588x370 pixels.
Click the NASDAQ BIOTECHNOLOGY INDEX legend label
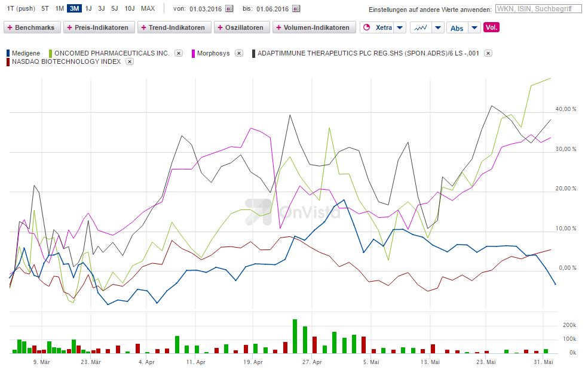click(66, 61)
